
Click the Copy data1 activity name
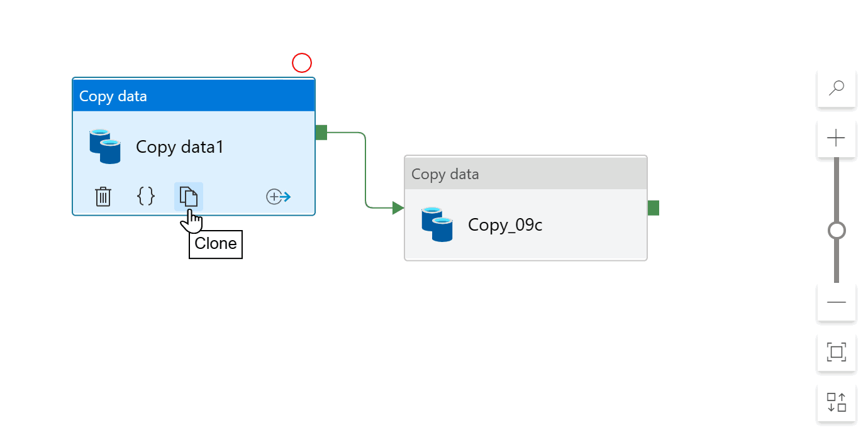pos(180,147)
